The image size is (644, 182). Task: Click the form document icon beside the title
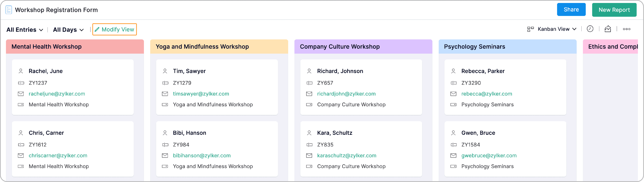(8, 10)
